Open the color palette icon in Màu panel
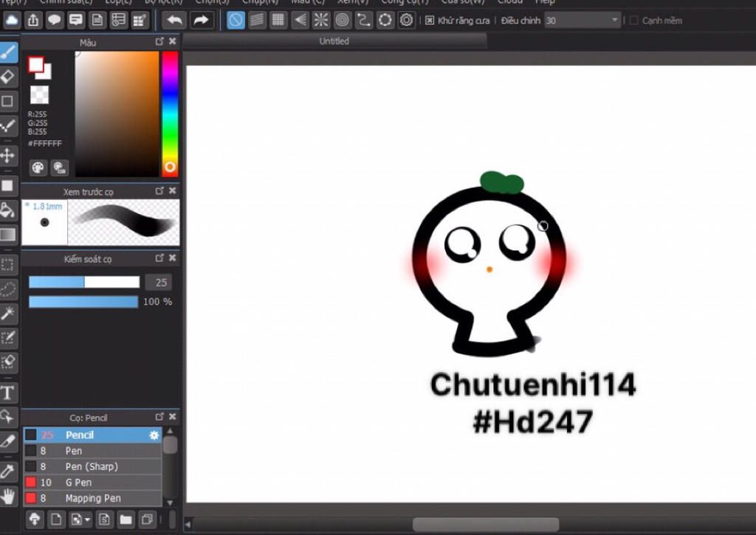Viewport: 756px width, 535px height. pos(38,168)
